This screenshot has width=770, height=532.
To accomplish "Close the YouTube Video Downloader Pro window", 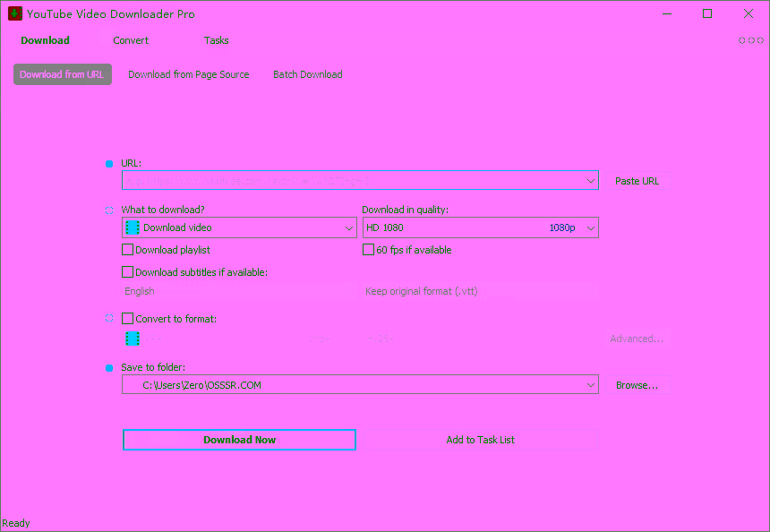I will click(749, 13).
